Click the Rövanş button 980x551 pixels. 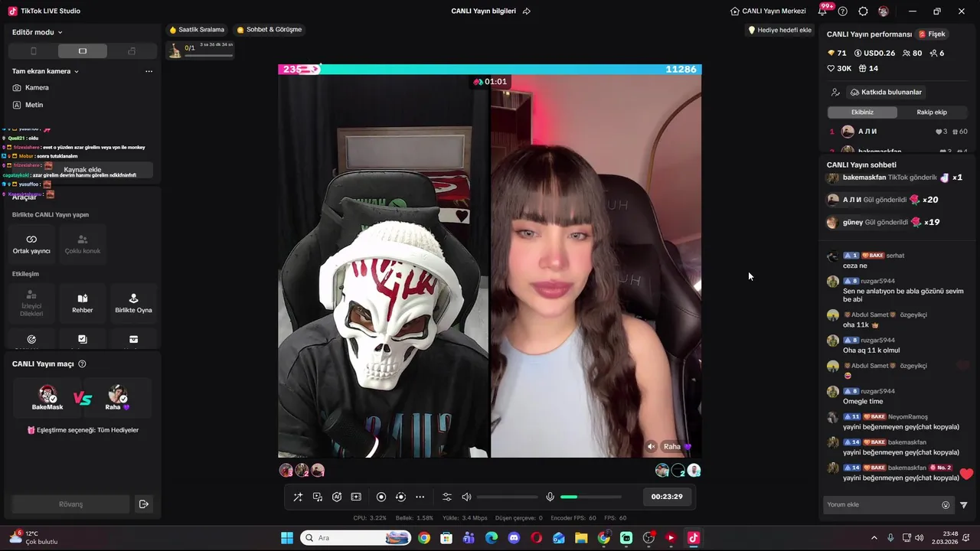click(70, 504)
